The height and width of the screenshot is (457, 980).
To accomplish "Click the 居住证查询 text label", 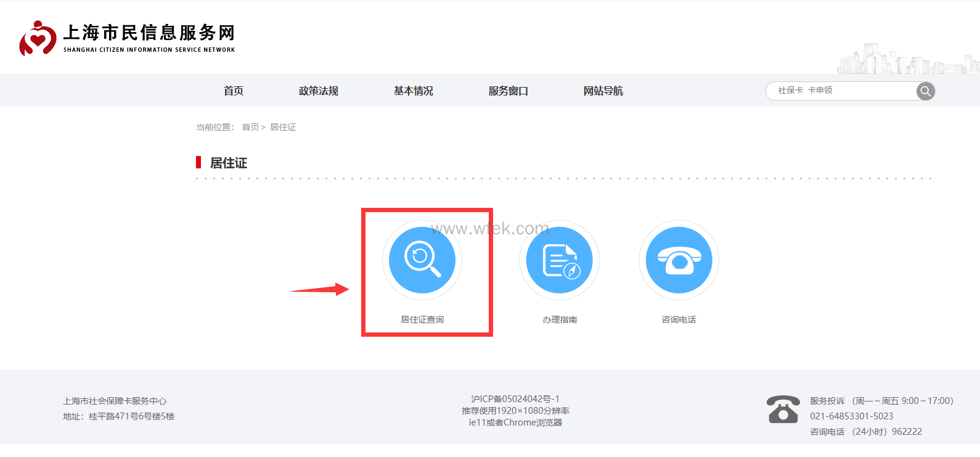I will click(422, 319).
